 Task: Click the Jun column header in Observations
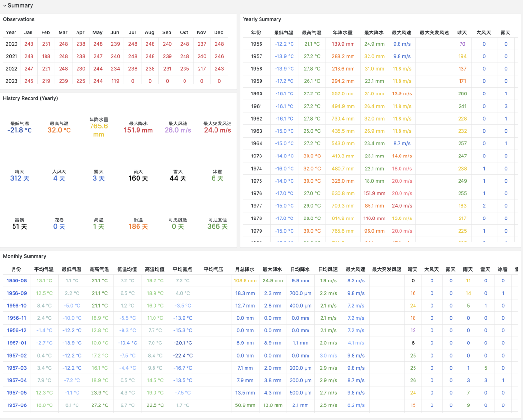point(115,32)
